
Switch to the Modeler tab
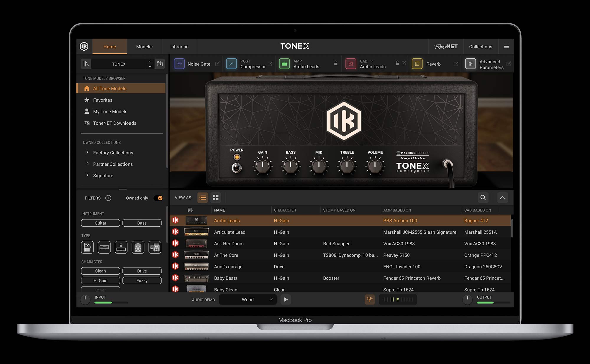pos(144,46)
